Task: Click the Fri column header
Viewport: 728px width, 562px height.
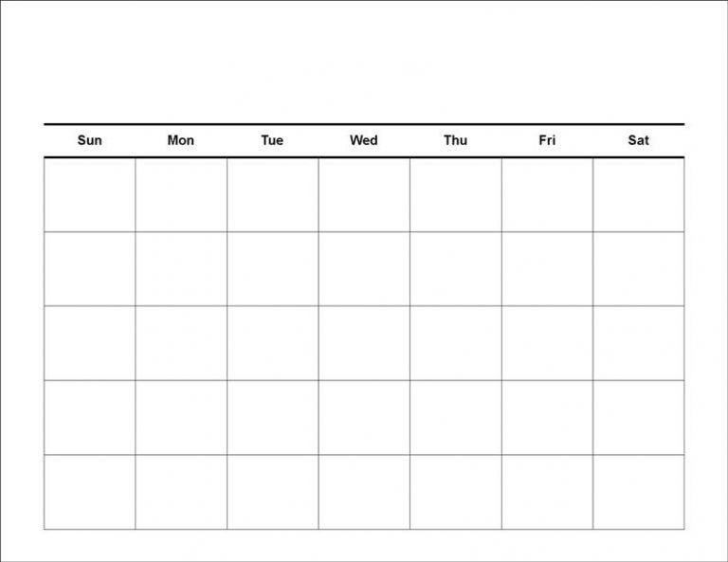Action: 547,140
